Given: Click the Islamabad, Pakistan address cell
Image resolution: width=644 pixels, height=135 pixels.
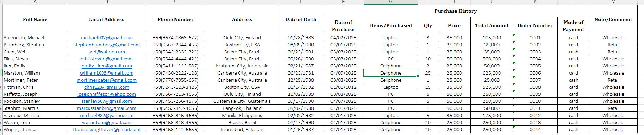Looking at the screenshot, I should (242, 129).
